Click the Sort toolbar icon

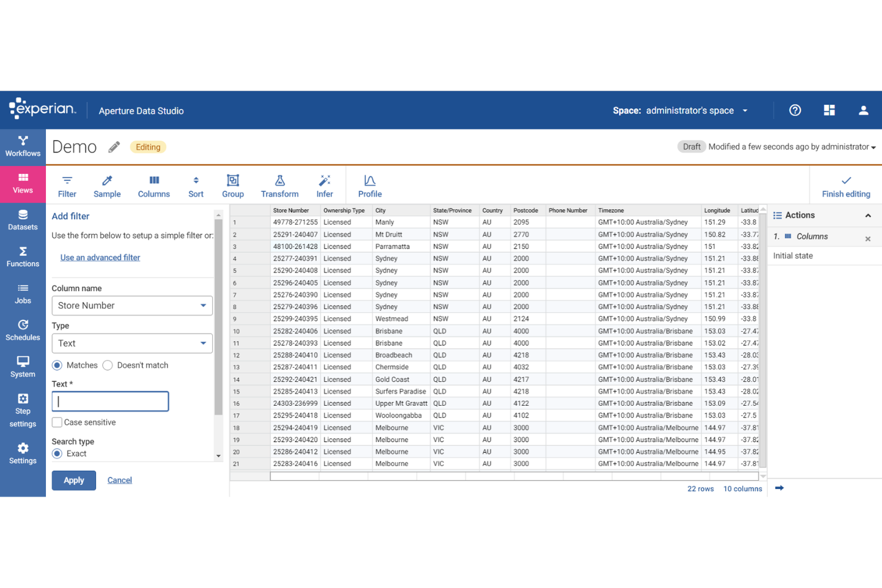(195, 185)
